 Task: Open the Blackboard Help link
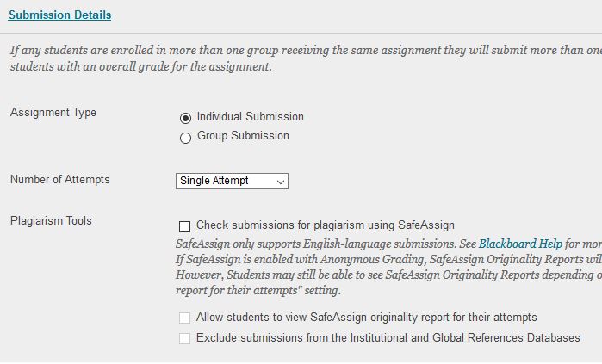click(520, 244)
